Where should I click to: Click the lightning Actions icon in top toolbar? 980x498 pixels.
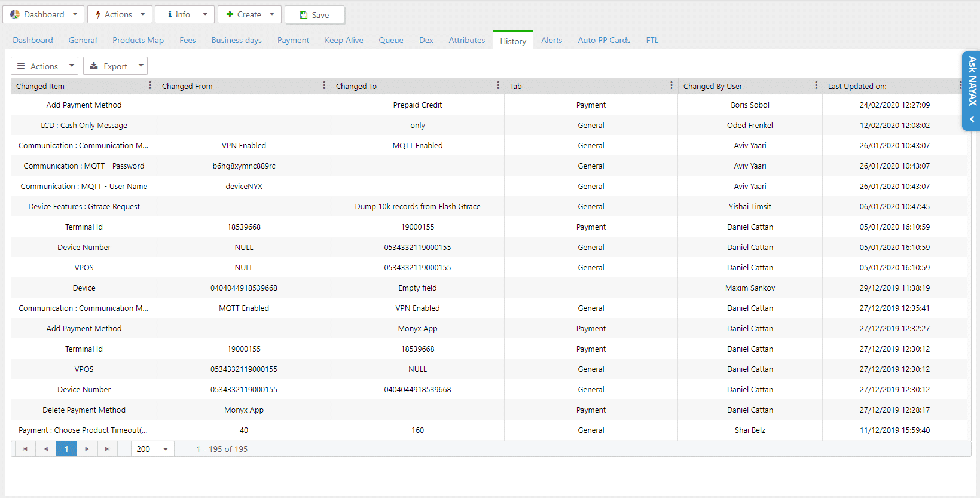click(x=98, y=14)
